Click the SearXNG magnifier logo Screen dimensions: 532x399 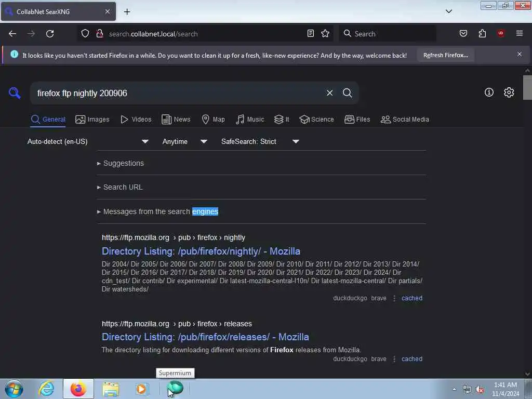pos(15,92)
